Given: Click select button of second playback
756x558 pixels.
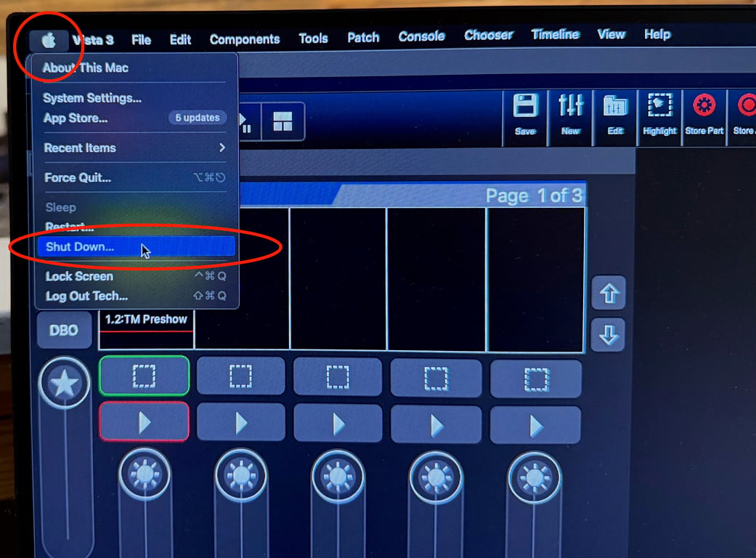Looking at the screenshot, I should [240, 376].
